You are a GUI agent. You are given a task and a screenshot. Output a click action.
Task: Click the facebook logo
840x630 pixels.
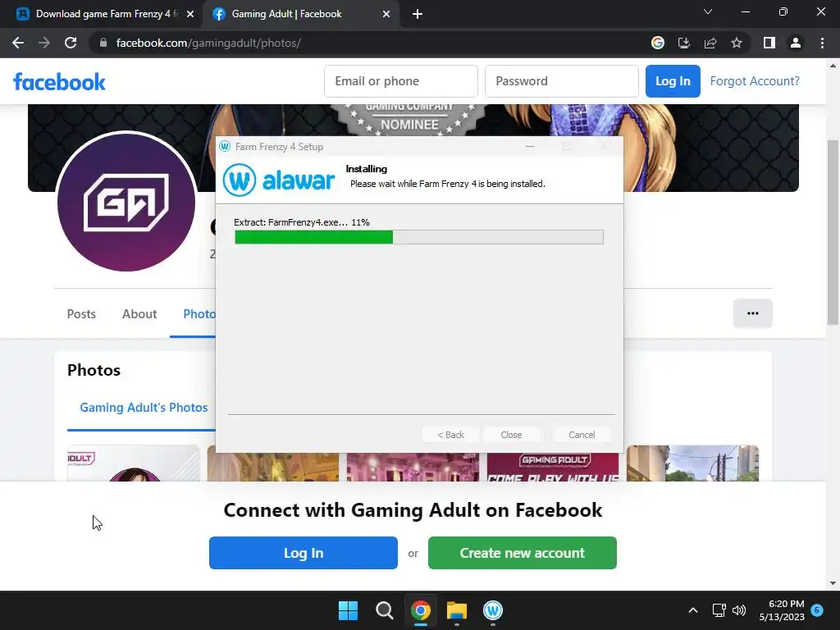pos(59,82)
